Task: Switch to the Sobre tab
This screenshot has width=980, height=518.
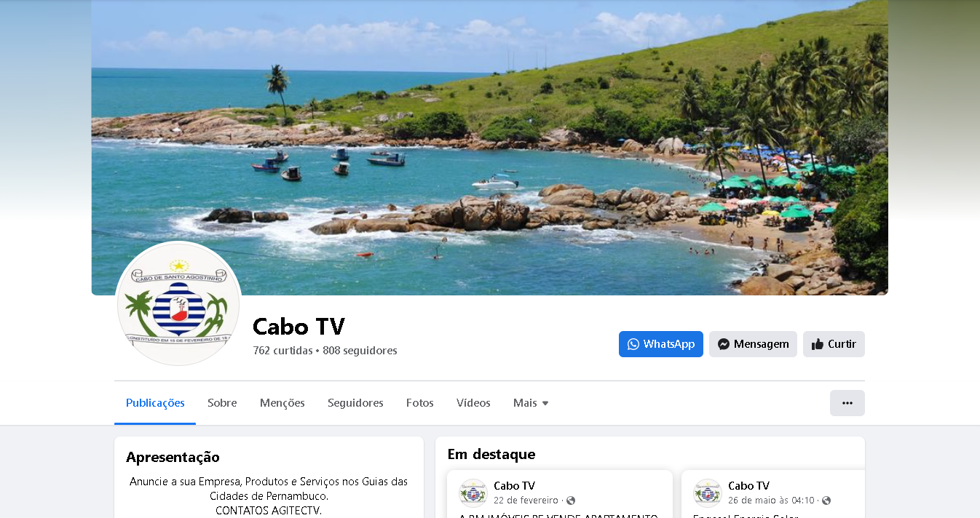Action: 222,403
